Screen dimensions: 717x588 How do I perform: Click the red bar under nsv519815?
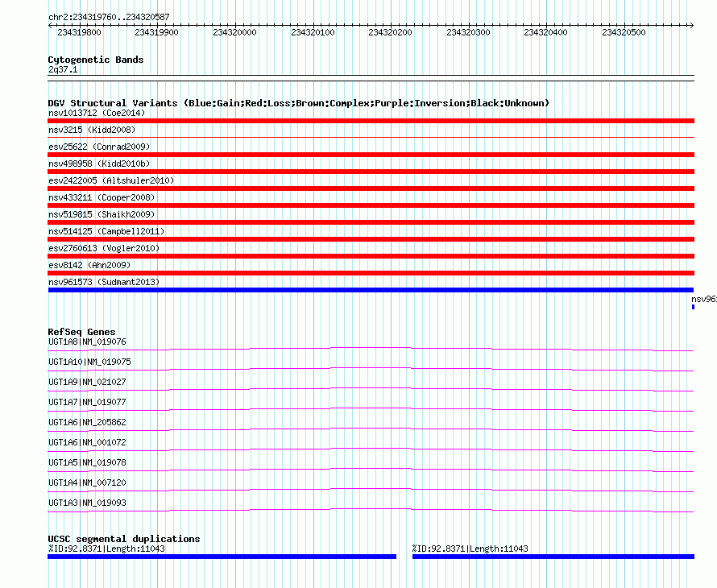coord(371,222)
